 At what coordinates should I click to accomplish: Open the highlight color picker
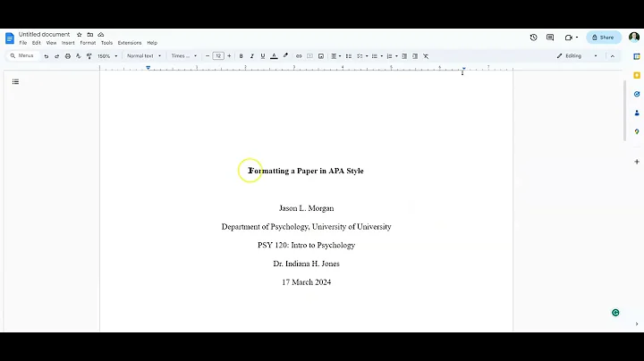pyautogui.click(x=285, y=56)
